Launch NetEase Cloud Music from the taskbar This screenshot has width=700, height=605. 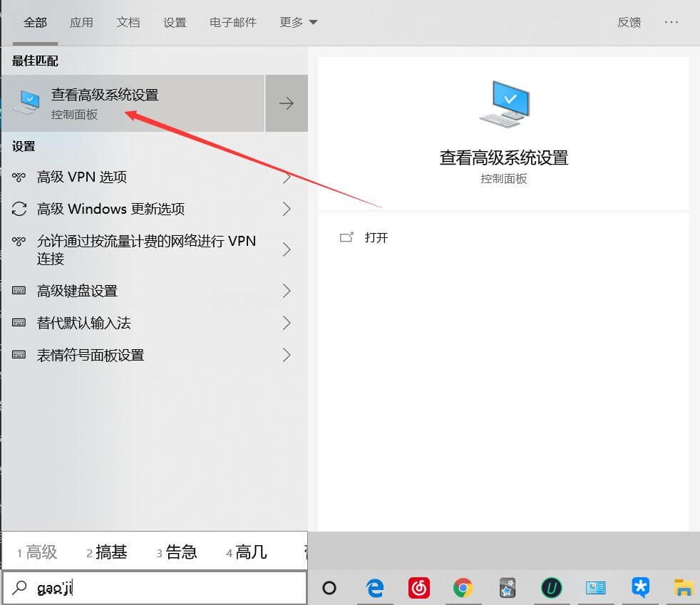419,588
